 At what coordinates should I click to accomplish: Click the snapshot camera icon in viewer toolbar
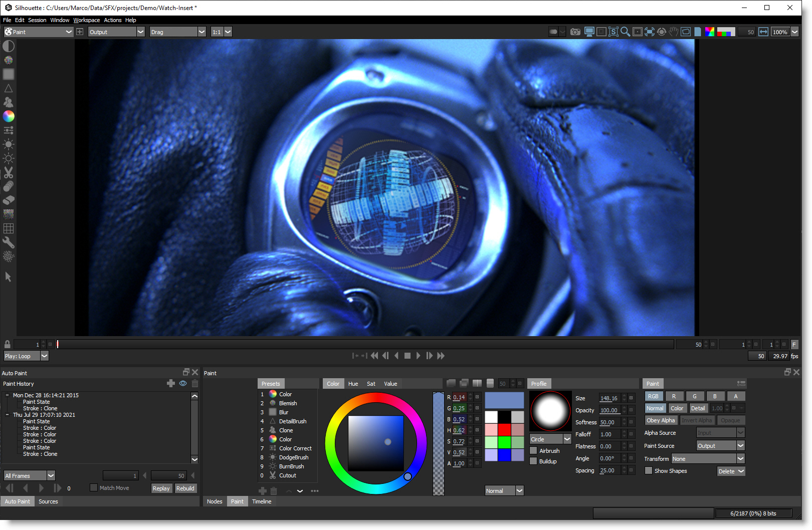pyautogui.click(x=575, y=32)
